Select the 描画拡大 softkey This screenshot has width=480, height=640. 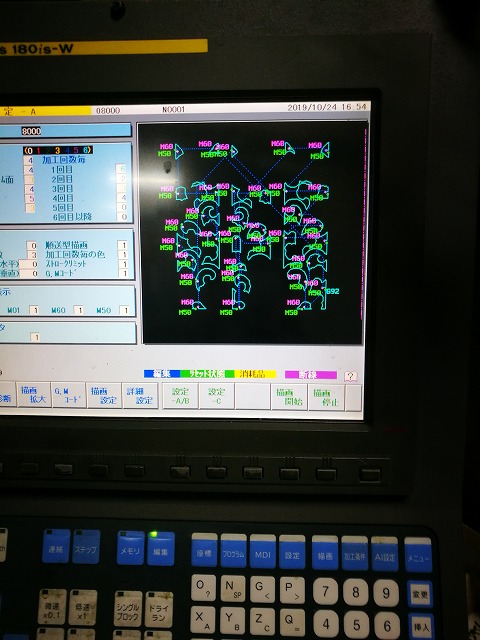[x=34, y=395]
